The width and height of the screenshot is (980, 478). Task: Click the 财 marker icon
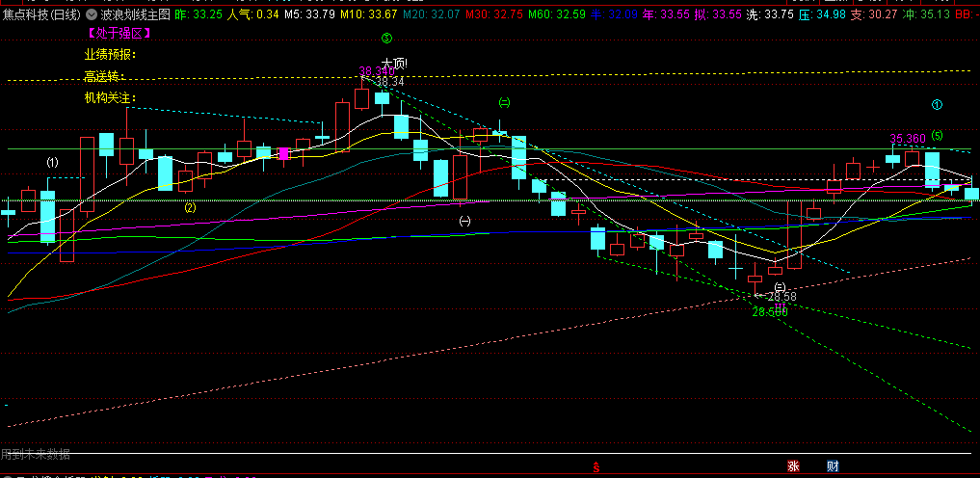[833, 466]
